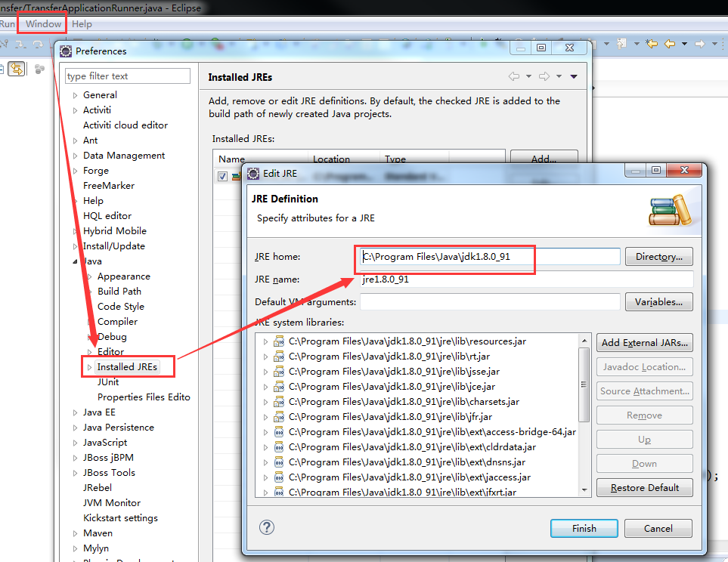Screen dimensions: 728x562
Task: Click the libraries list scroll-down arrow
Action: 584,489
